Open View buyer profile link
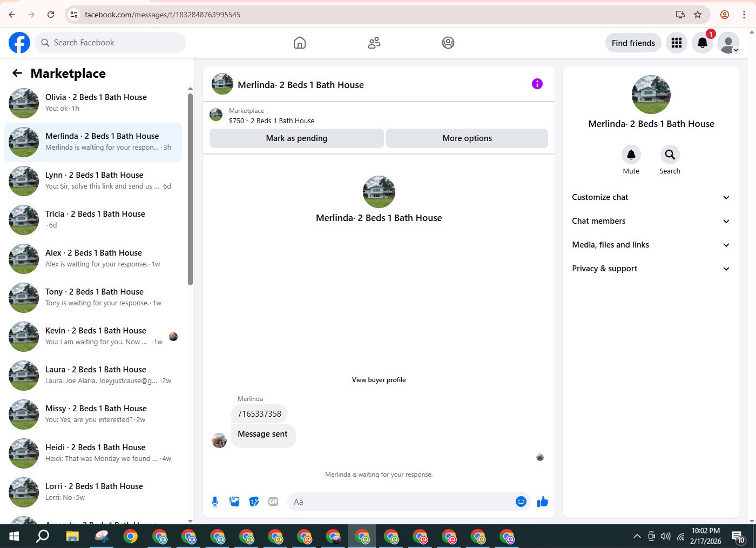 (379, 380)
